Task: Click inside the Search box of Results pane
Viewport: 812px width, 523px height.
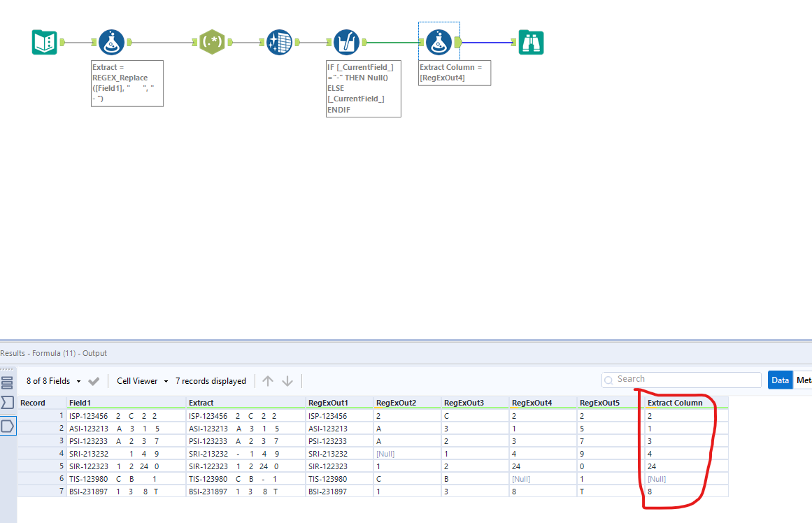Action: (x=682, y=379)
